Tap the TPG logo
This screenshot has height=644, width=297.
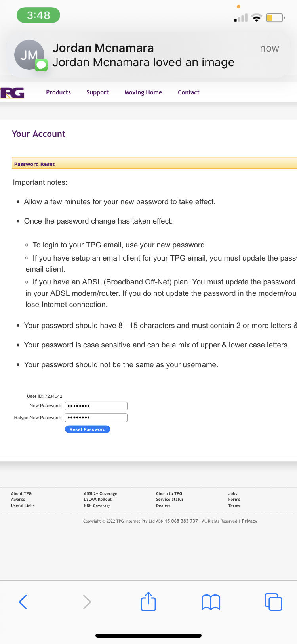12,93
